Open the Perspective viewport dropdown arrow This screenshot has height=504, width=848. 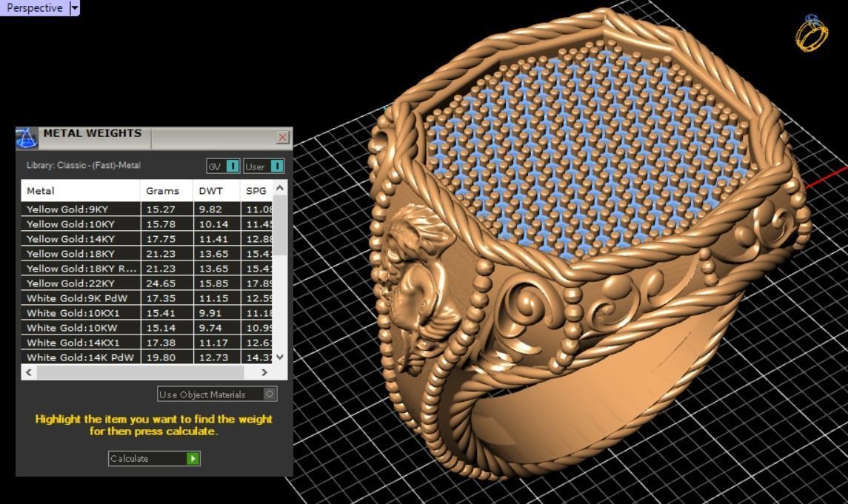click(x=75, y=8)
